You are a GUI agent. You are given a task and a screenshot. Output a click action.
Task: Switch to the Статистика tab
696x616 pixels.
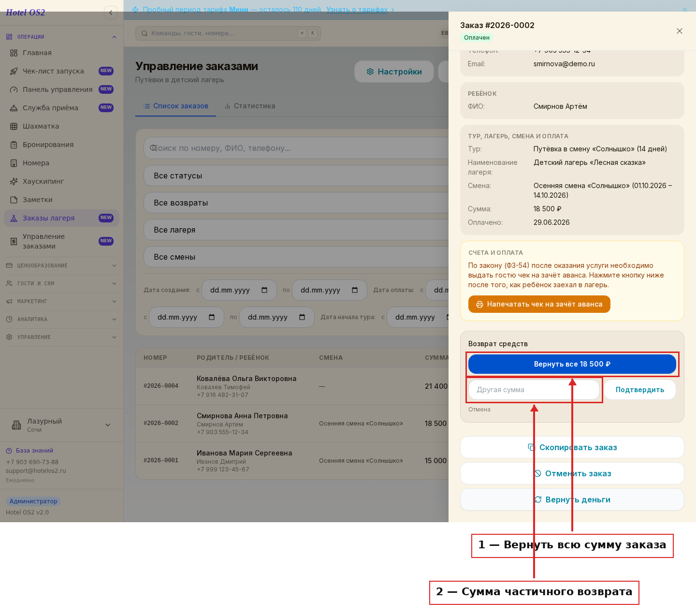[x=250, y=106]
